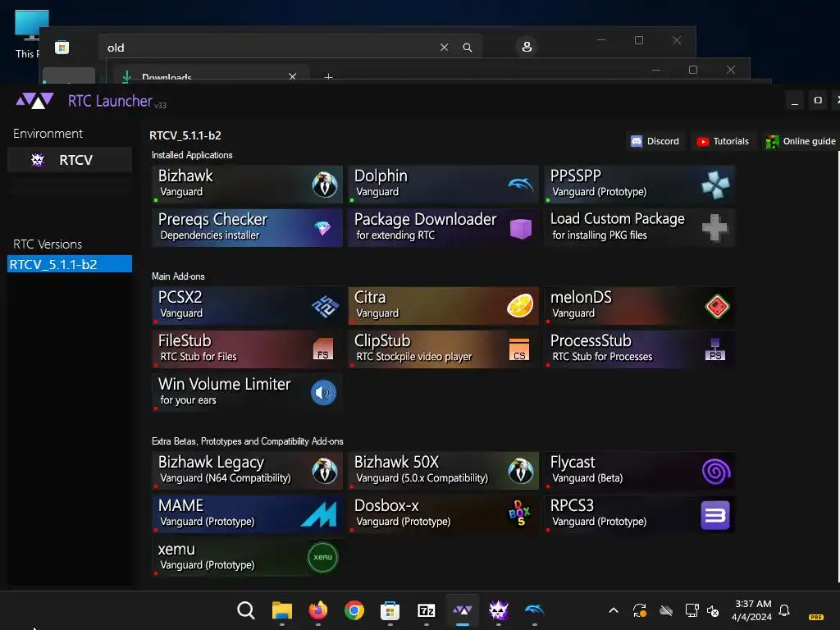The image size is (840, 630).
Task: Open Firefox from the taskbar
Action: 318,610
